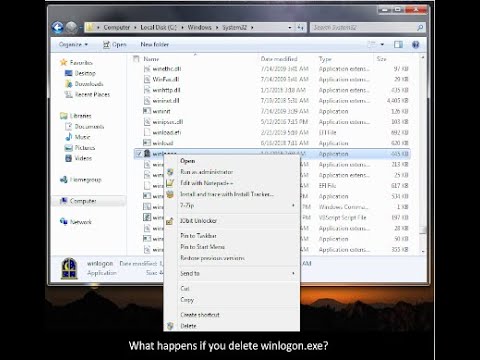This screenshot has width=480, height=360.
Task: Open the address bar history dropdown
Action: [289, 27]
